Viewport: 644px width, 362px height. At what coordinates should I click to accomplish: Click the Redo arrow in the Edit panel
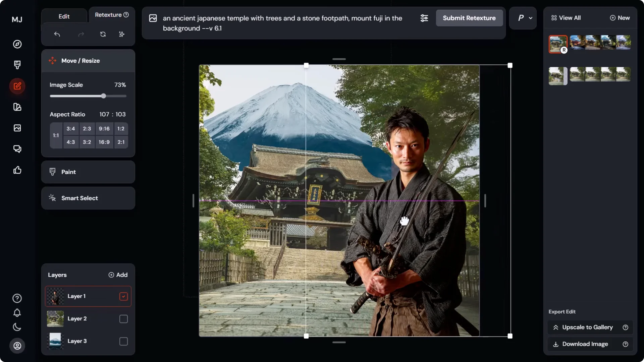pos(81,34)
